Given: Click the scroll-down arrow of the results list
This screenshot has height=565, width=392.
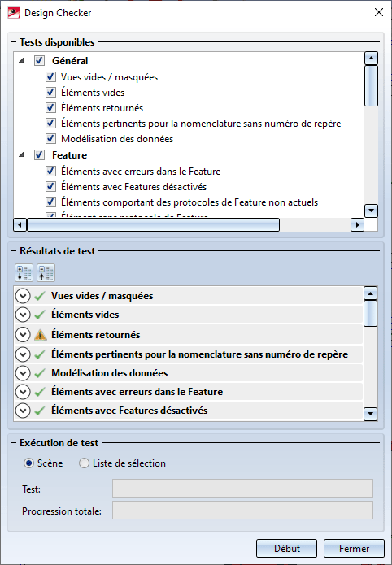Looking at the screenshot, I should tap(370, 414).
